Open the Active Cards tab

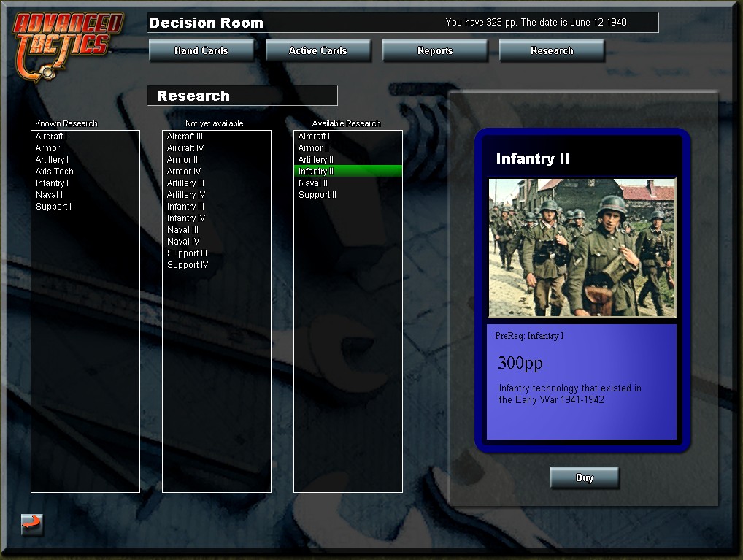pos(318,50)
